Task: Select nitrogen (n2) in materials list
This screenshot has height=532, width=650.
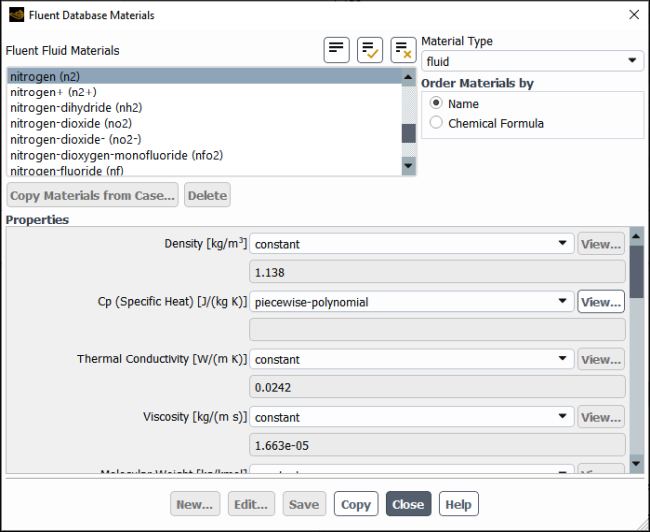Action: 205,76
